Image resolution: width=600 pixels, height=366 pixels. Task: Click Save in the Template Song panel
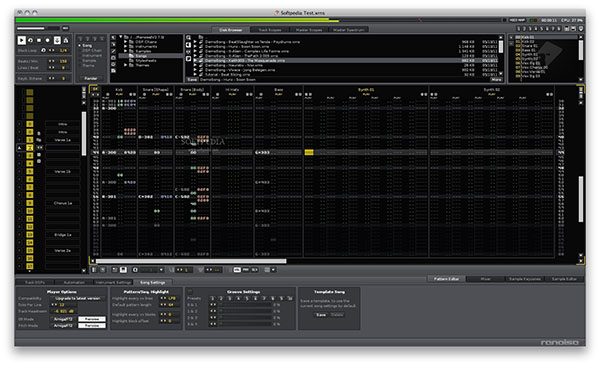[x=321, y=315]
